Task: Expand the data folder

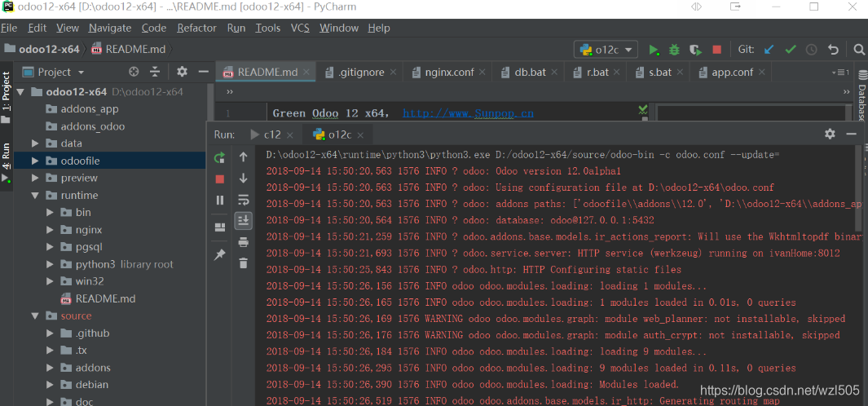Action: click(35, 143)
